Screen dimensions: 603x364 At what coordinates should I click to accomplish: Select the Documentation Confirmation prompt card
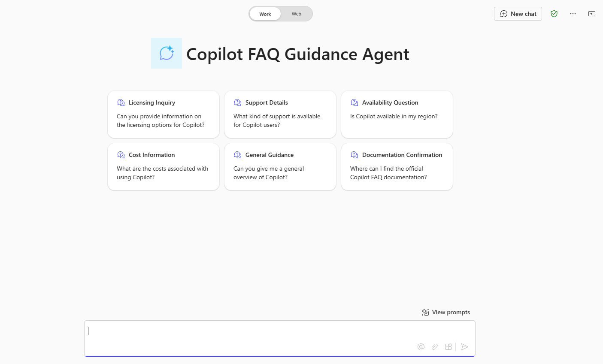pos(397,167)
